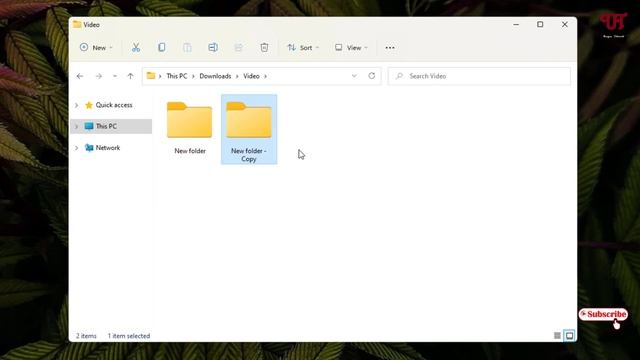Viewport: 640px width, 360px height.
Task: Open the See more ellipsis menu
Action: coord(390,48)
